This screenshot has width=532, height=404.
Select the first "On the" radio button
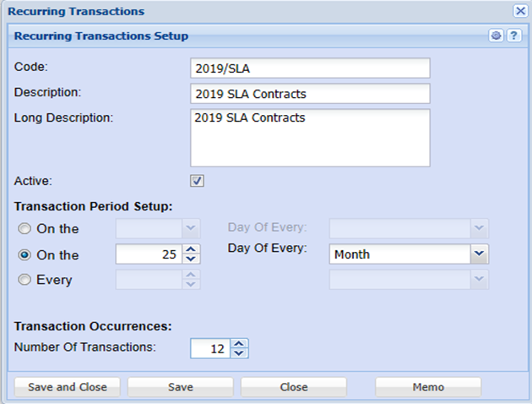tap(24, 228)
